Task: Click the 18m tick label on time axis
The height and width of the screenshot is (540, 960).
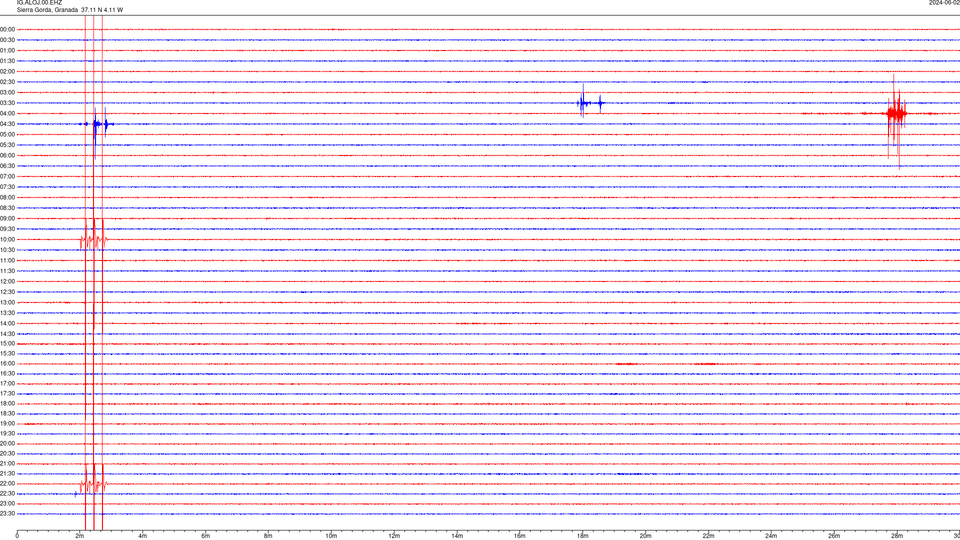Action: pos(583,536)
